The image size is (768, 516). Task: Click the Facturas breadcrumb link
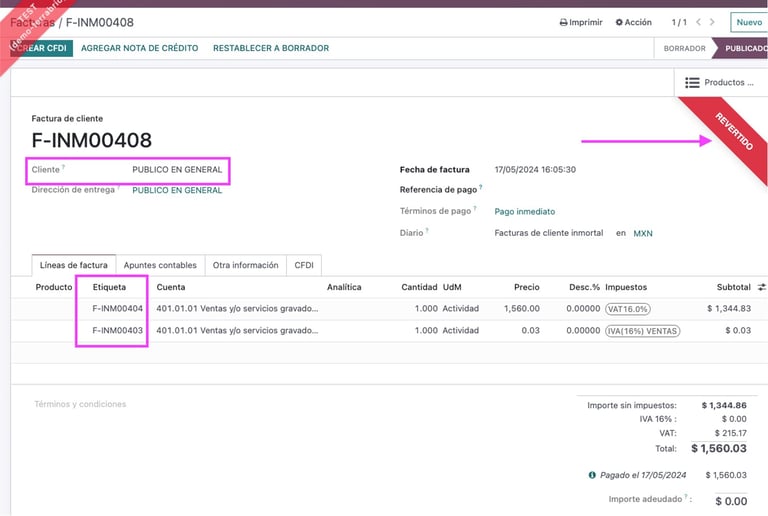[32, 23]
